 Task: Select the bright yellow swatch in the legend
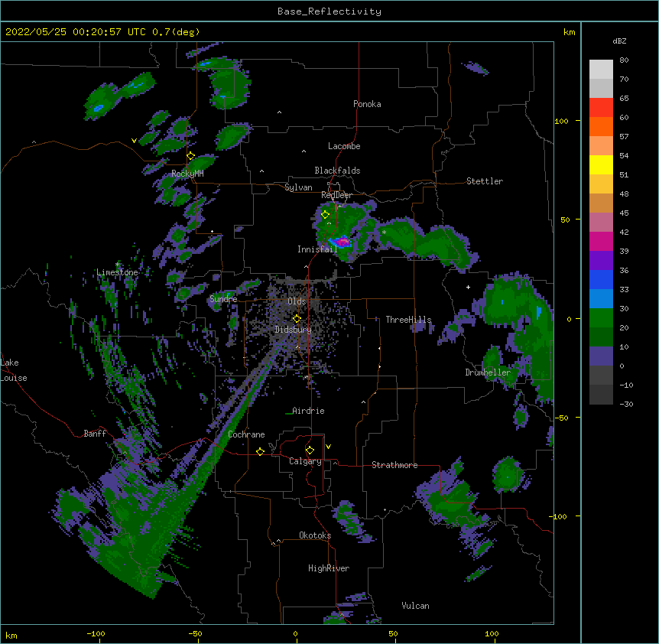click(x=601, y=164)
